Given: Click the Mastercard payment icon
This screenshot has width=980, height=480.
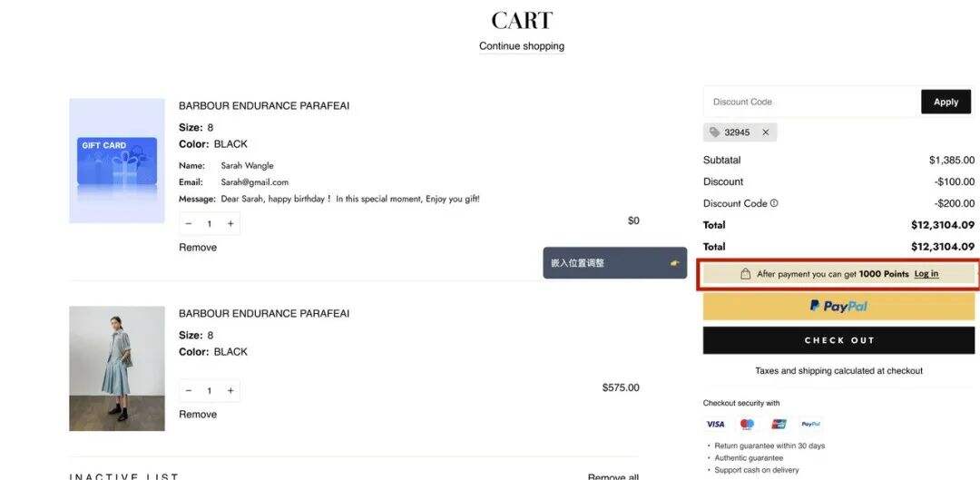Looking at the screenshot, I should point(747,424).
